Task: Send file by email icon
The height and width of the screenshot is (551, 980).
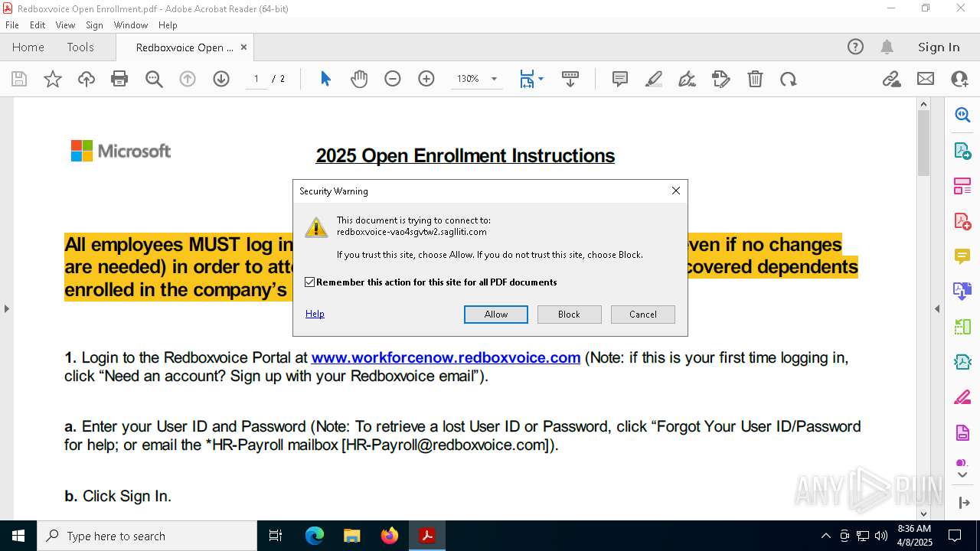Action: point(926,79)
